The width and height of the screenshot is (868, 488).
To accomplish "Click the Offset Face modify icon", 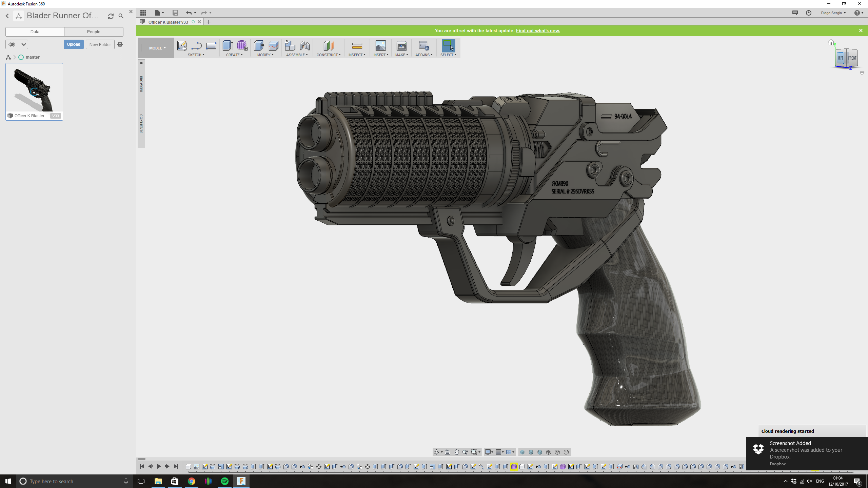I will [x=273, y=45].
